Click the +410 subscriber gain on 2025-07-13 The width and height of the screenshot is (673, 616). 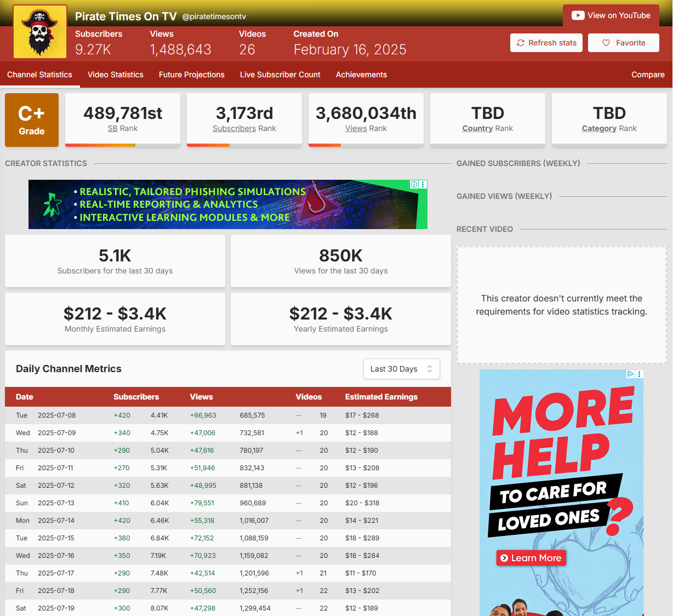coord(122,503)
